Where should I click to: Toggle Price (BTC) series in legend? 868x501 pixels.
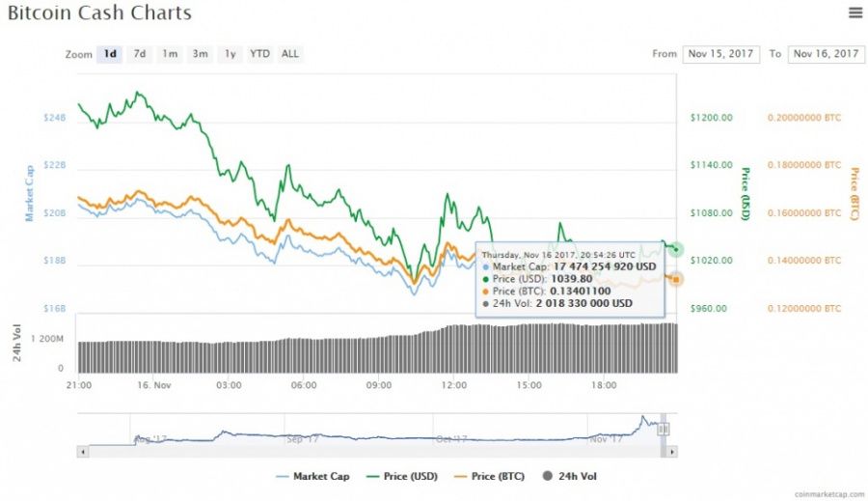point(489,476)
